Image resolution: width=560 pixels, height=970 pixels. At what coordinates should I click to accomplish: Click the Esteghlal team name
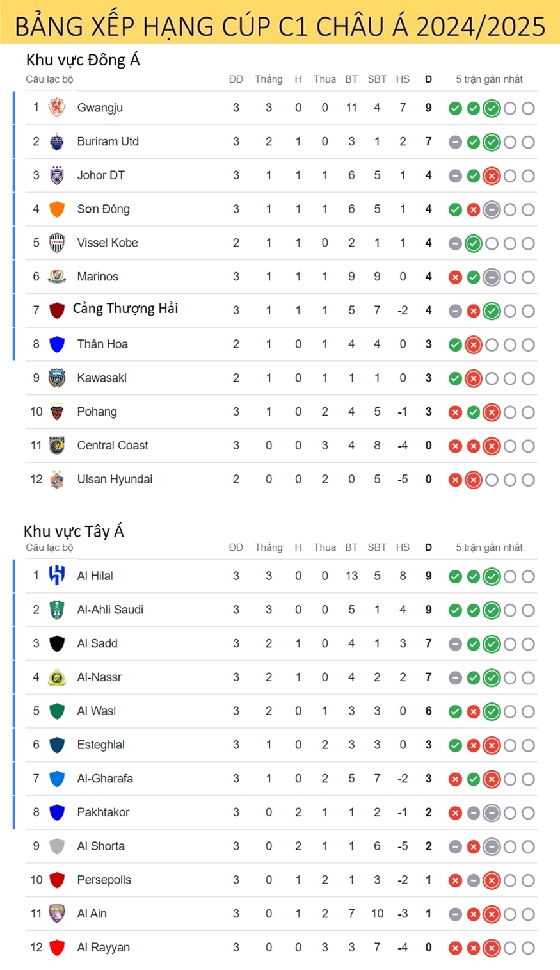pos(100,745)
